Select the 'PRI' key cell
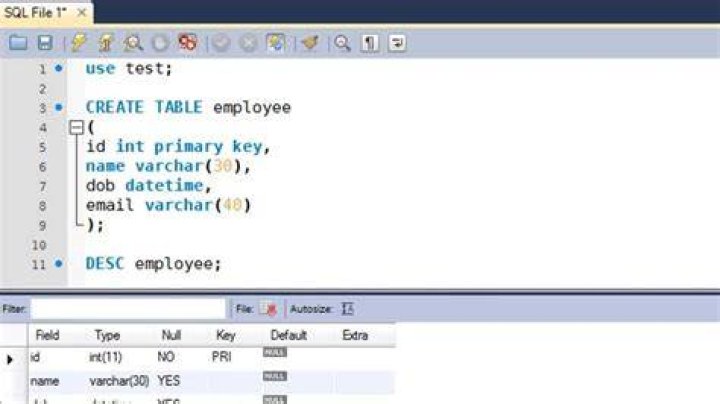Image resolution: width=720 pixels, height=404 pixels. 221,357
